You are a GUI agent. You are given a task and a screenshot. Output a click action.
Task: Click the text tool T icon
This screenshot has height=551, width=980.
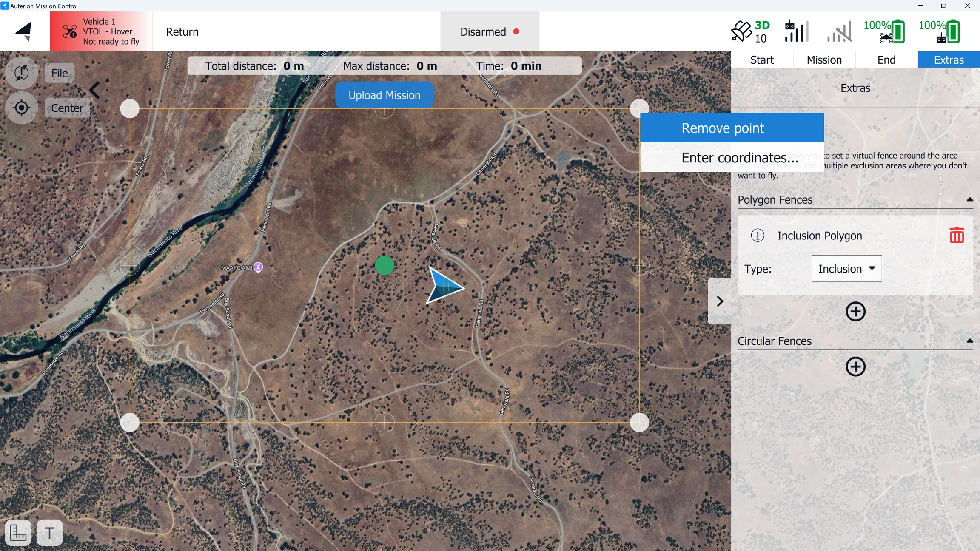[49, 533]
